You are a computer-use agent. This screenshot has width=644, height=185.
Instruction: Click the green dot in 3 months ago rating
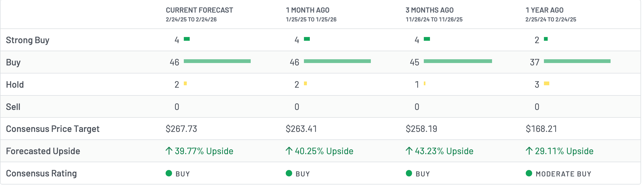tap(409, 173)
